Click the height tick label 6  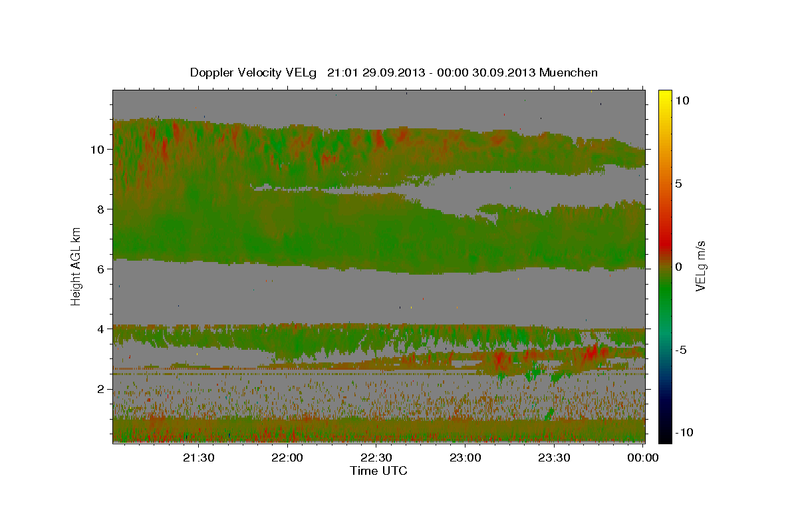[100, 269]
